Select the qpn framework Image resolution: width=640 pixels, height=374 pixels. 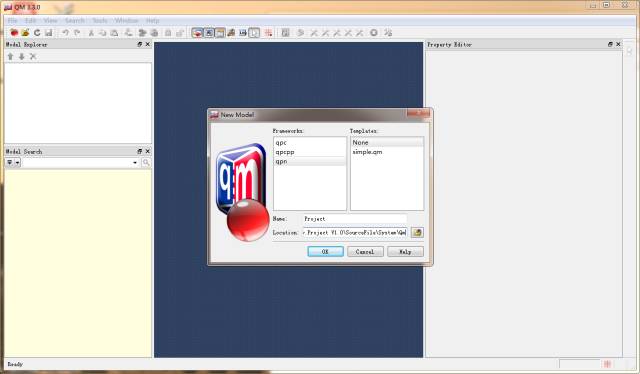pos(310,161)
